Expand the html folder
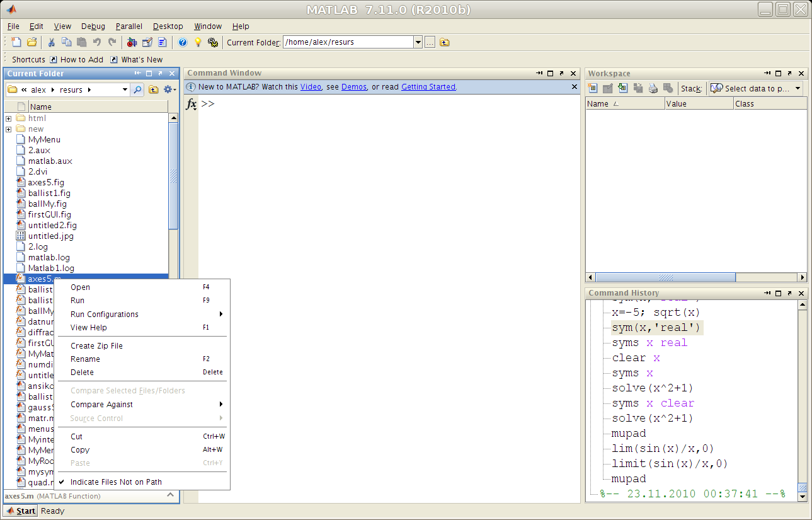 8,118
